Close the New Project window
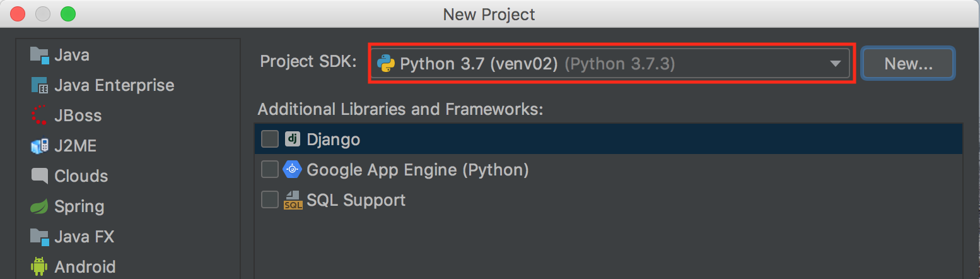 (x=18, y=13)
